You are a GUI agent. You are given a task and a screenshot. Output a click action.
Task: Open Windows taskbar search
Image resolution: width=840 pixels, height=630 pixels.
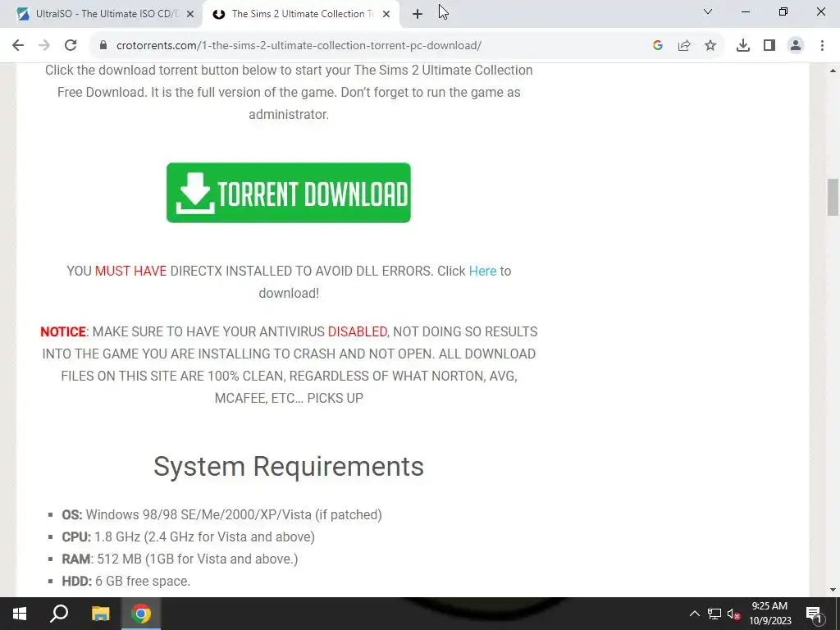(x=59, y=614)
